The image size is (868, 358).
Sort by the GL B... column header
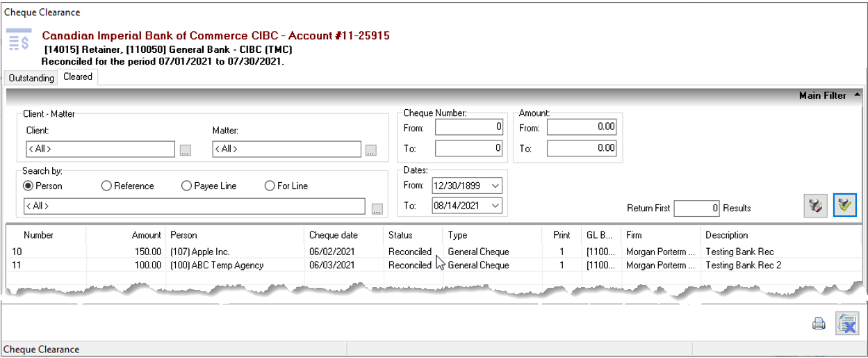coord(602,235)
